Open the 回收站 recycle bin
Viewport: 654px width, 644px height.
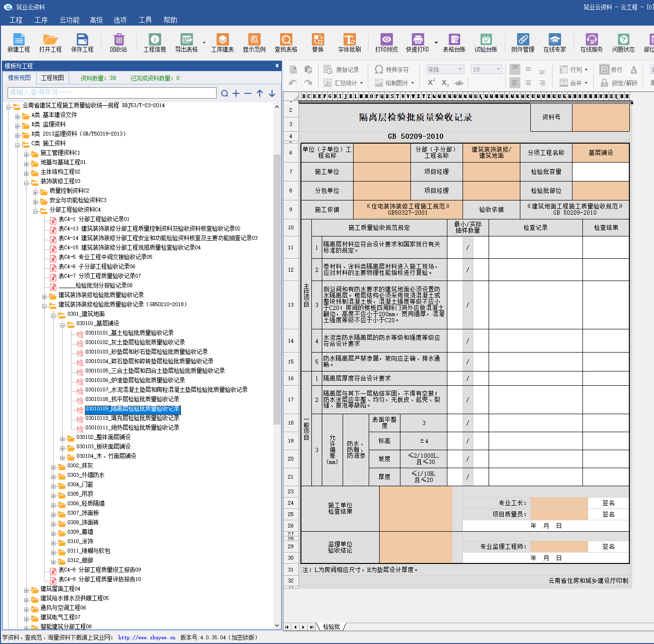click(x=118, y=43)
